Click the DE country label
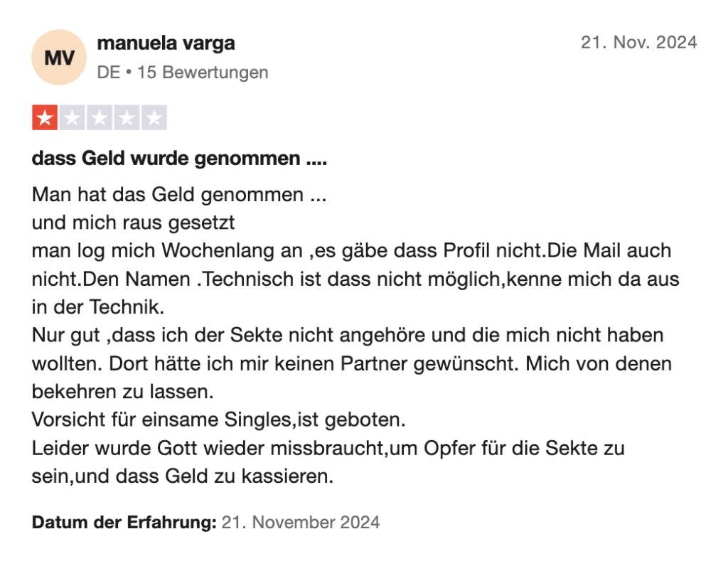728x566 pixels. (x=109, y=73)
